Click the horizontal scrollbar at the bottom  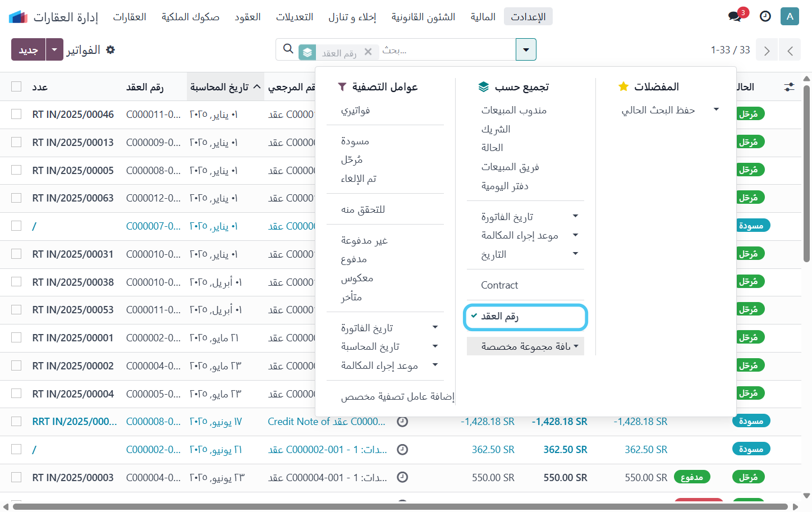400,506
